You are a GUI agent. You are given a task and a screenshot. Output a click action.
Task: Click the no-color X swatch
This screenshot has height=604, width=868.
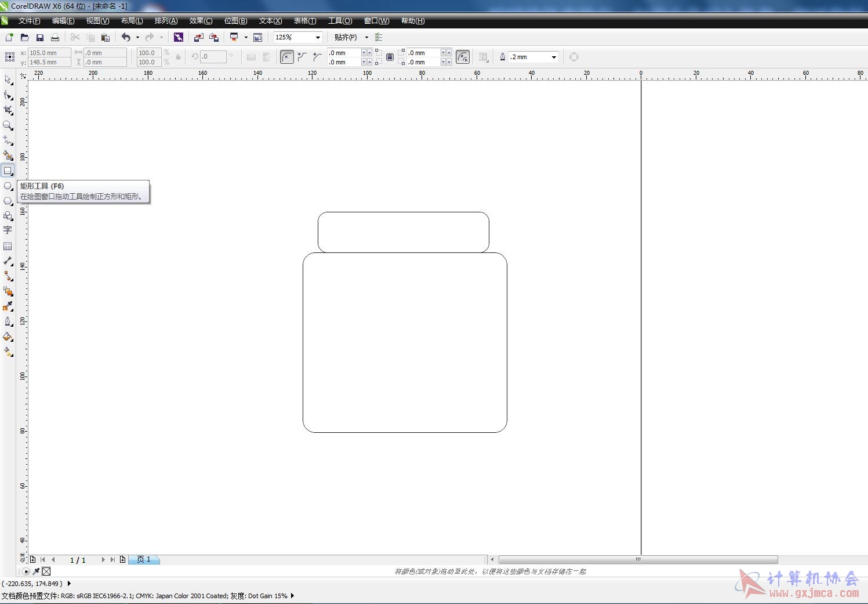point(46,572)
